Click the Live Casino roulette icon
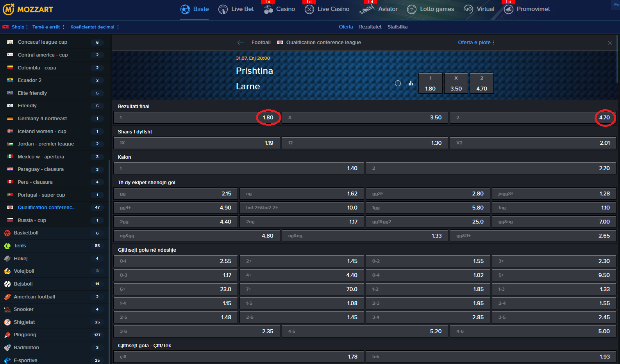 tap(309, 9)
